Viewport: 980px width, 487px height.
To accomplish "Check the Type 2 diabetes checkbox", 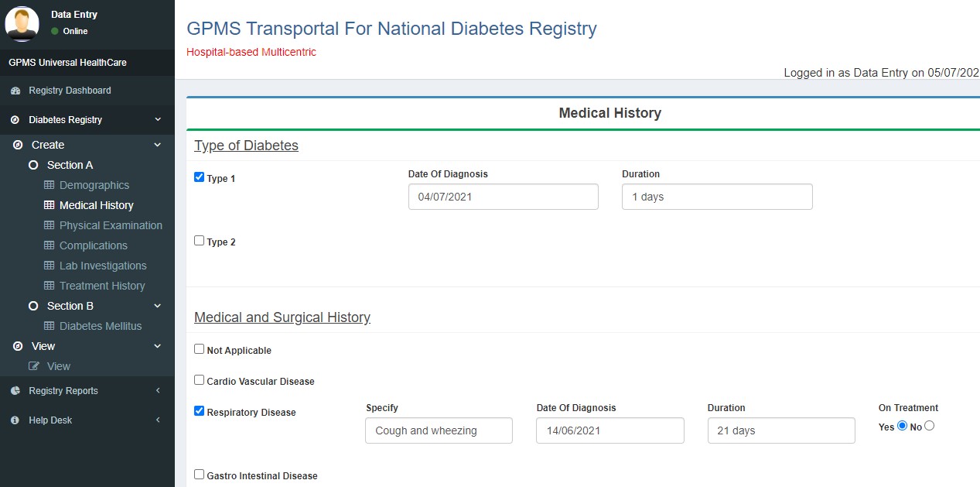I will pos(199,241).
